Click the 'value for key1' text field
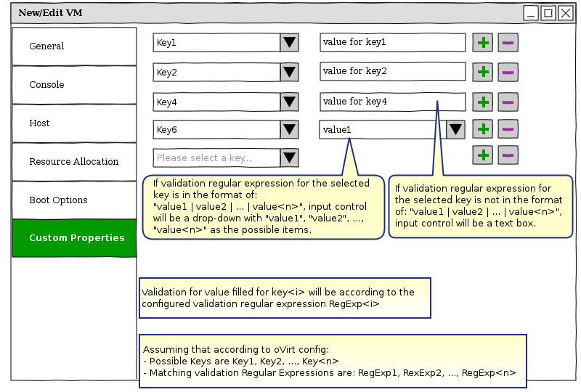Viewport: 581px width, 392px height. [x=392, y=43]
